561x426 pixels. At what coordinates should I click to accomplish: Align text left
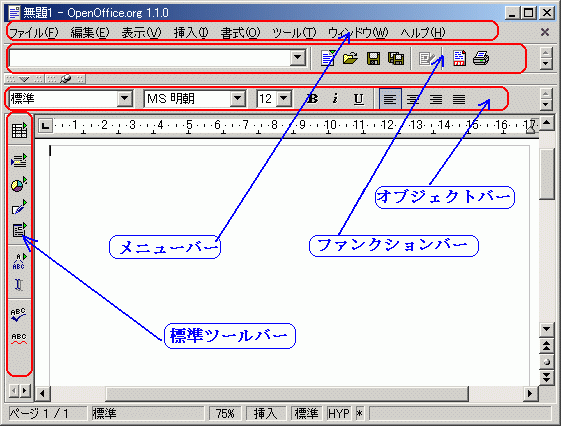(x=390, y=98)
